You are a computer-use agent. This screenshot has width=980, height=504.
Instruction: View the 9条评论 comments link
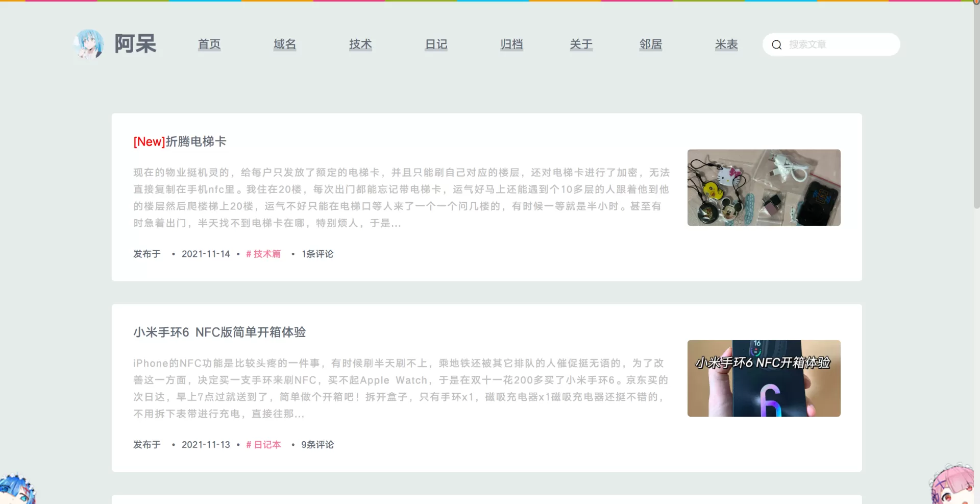point(317,445)
